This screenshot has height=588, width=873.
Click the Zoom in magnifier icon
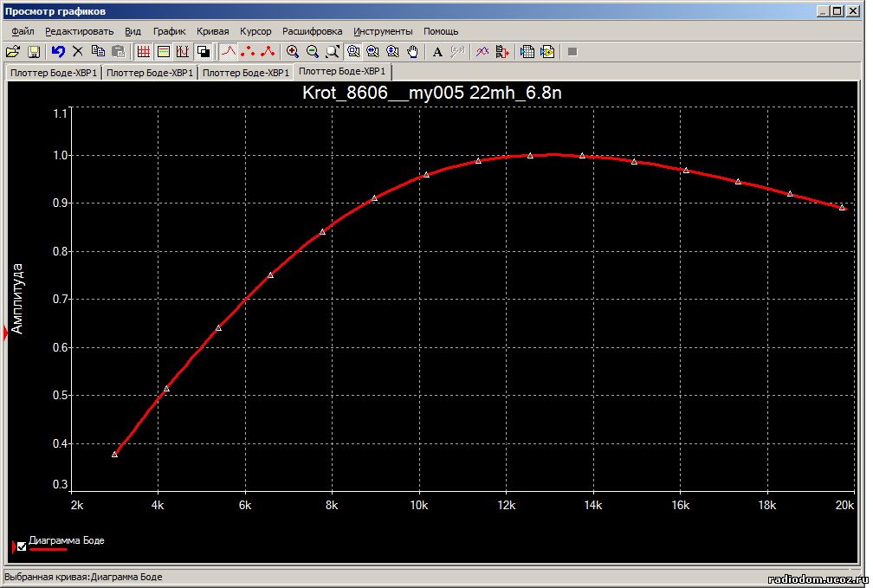(x=293, y=52)
